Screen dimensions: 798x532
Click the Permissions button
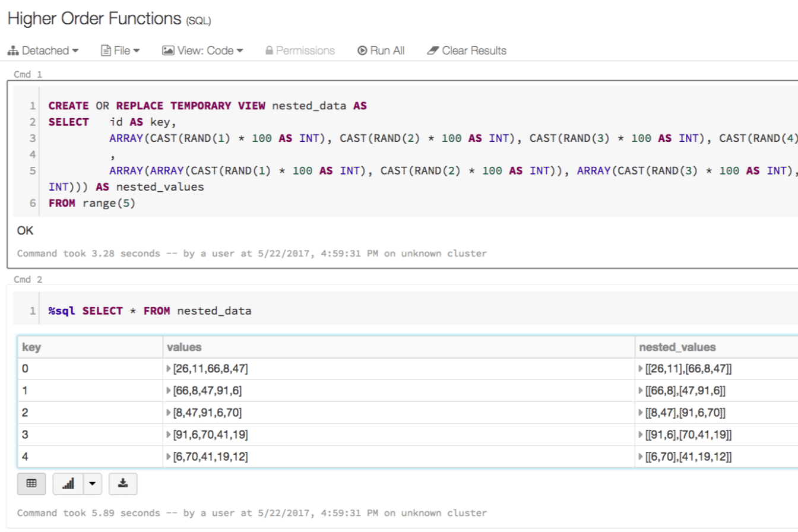[x=300, y=50]
